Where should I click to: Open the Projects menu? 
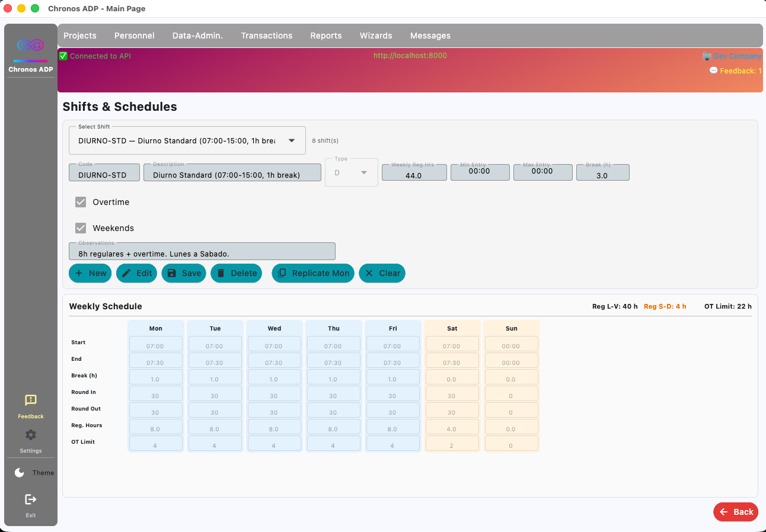tap(80, 36)
